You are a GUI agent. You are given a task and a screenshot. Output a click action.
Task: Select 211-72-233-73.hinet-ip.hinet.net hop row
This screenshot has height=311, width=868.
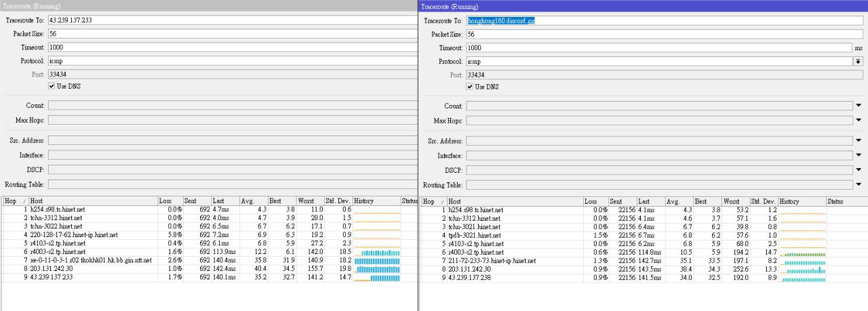coord(643,261)
